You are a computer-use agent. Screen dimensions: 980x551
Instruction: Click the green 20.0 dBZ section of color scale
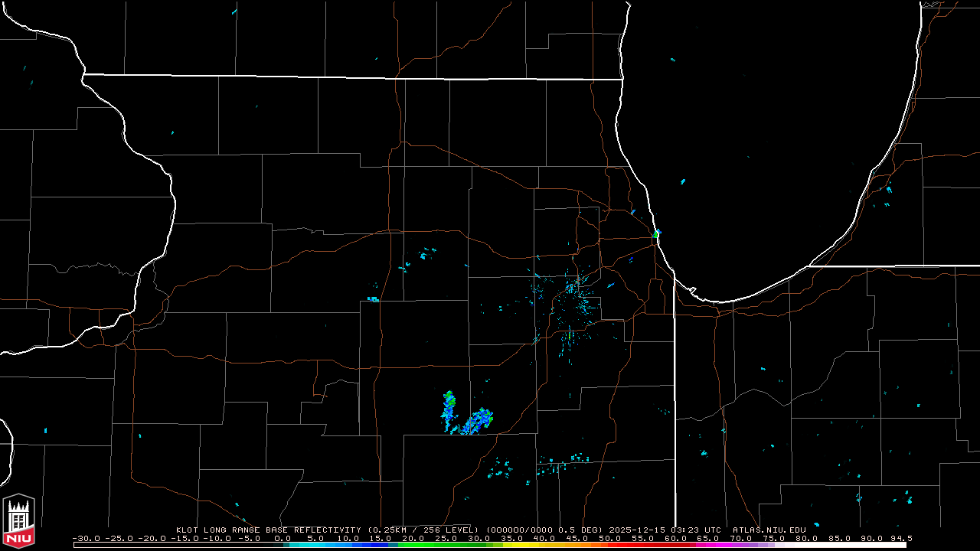412,545
